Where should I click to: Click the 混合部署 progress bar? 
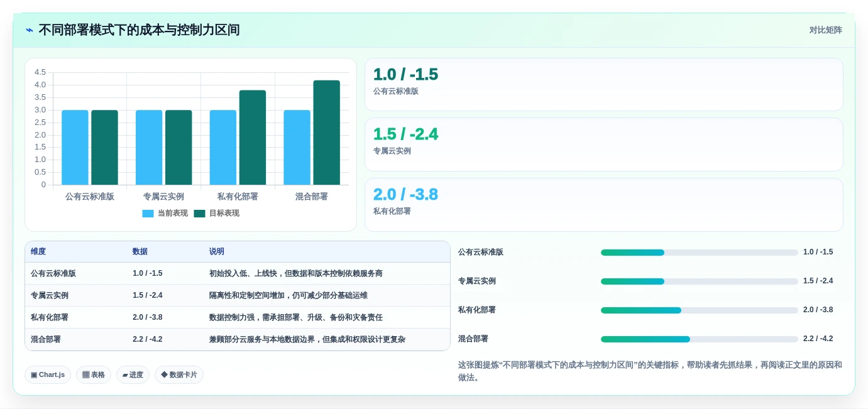(x=699, y=339)
